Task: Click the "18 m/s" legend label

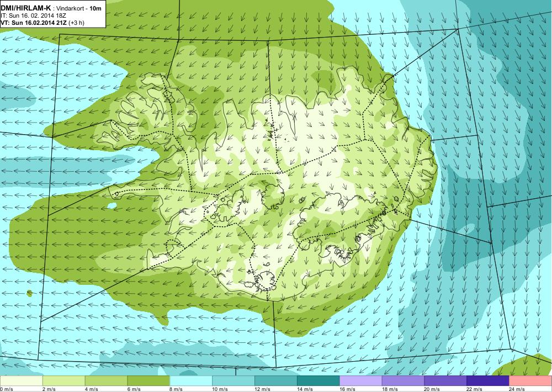Action: pos(390,389)
